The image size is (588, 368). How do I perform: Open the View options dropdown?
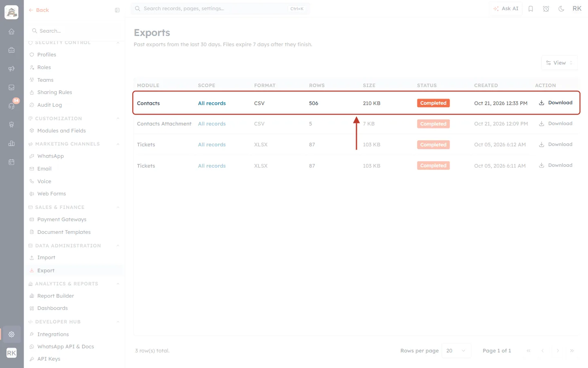[x=559, y=63]
